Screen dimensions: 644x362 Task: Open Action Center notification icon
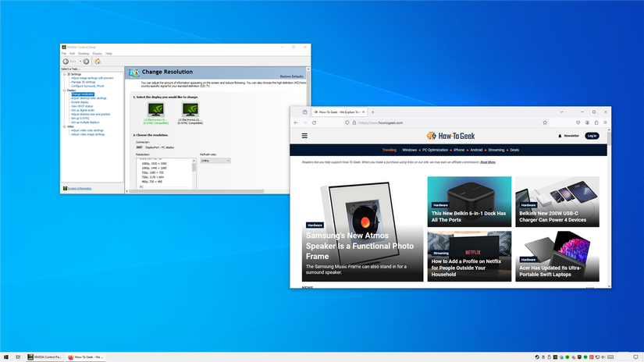point(635,357)
